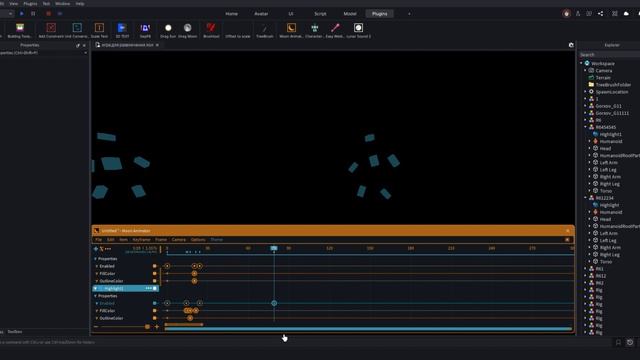The image size is (640, 360).
Task: Toggle the second OutlineColor track checkbox
Action: (154, 318)
